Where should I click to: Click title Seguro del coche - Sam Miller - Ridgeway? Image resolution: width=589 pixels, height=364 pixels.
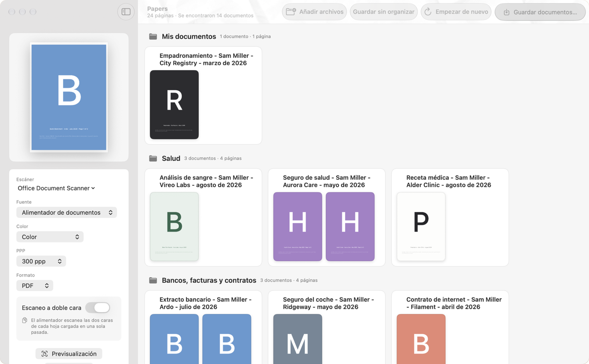pyautogui.click(x=328, y=303)
